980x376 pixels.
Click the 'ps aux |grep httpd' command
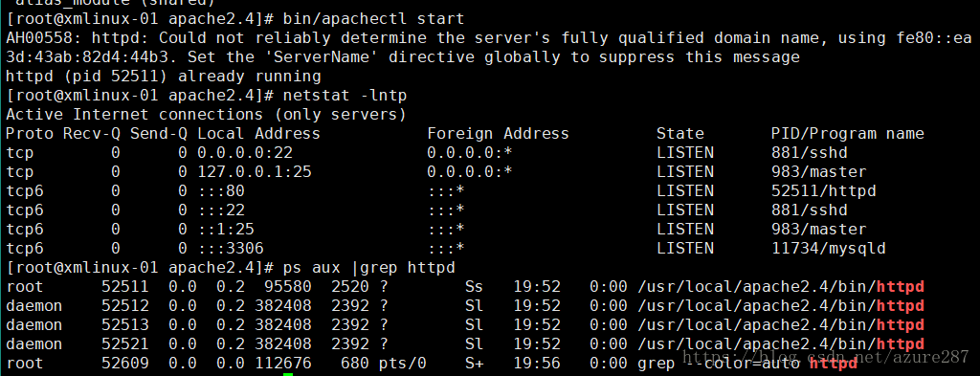click(368, 268)
